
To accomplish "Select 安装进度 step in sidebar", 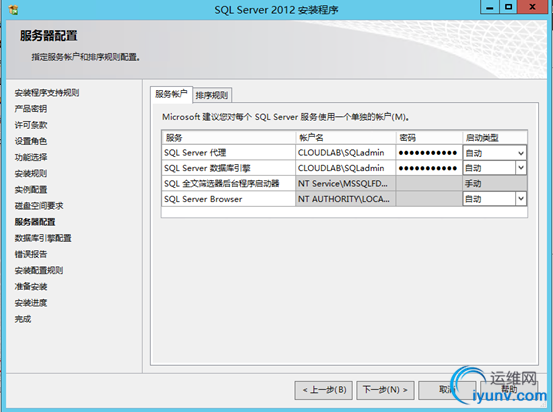I will (x=31, y=303).
